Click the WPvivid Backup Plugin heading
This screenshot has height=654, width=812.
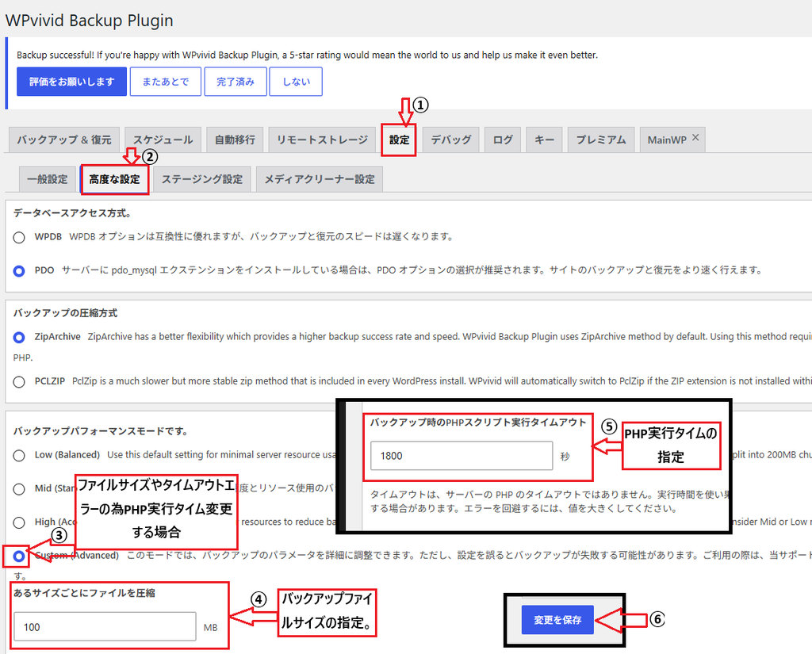[89, 21]
